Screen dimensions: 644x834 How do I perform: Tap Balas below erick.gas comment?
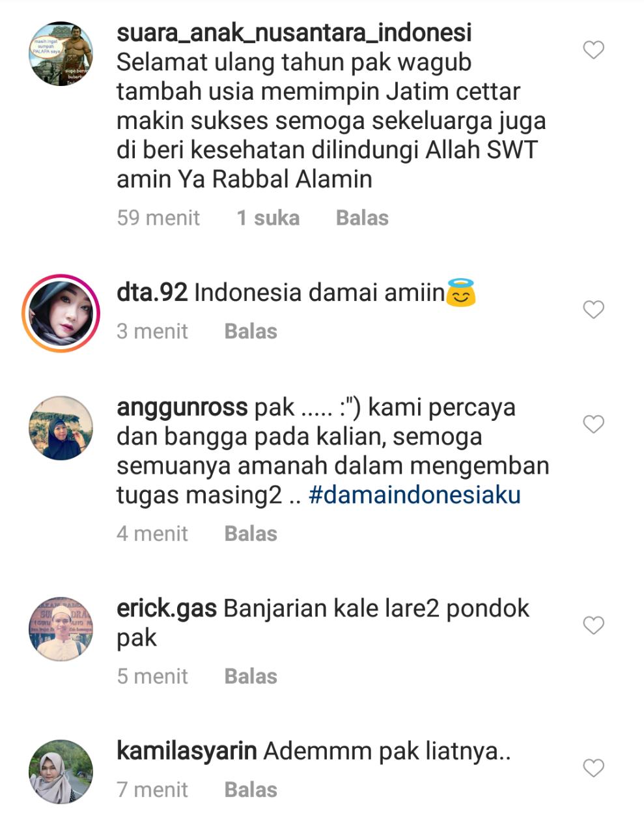[251, 676]
